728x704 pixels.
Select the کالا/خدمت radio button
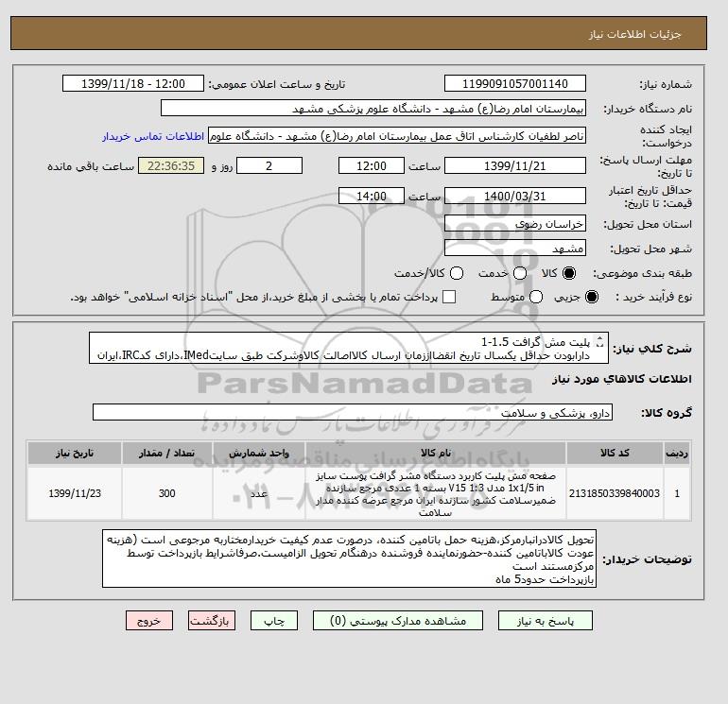tap(457, 273)
